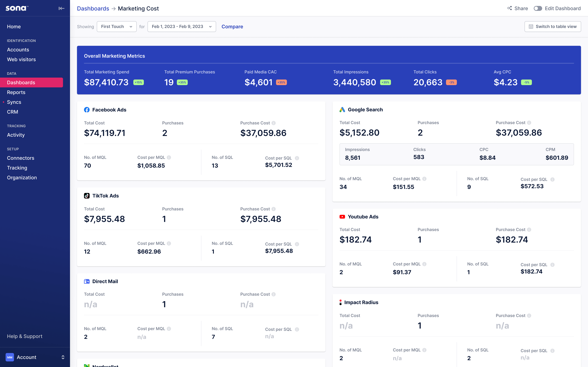Click the Cost per MQL info icon under Google Search
This screenshot has width=588, height=367.
[425, 179]
